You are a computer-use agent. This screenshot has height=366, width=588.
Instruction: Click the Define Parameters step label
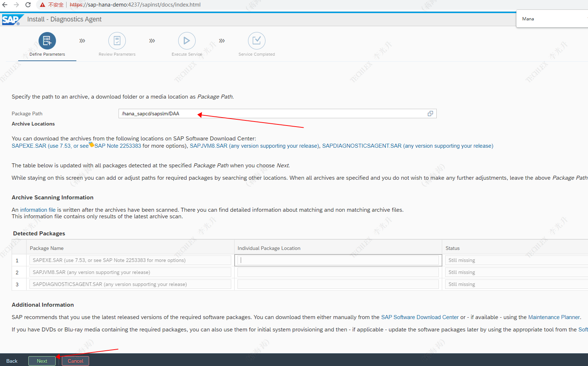point(47,54)
